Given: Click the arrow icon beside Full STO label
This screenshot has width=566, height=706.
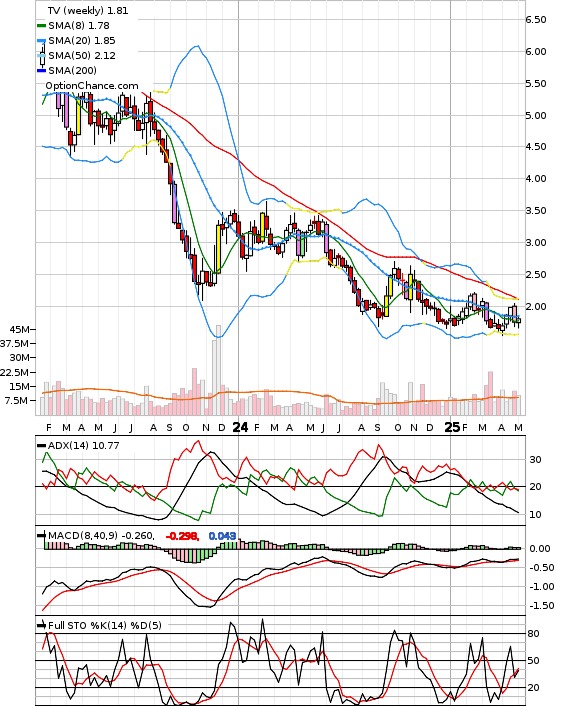Looking at the screenshot, I should click(x=41, y=625).
